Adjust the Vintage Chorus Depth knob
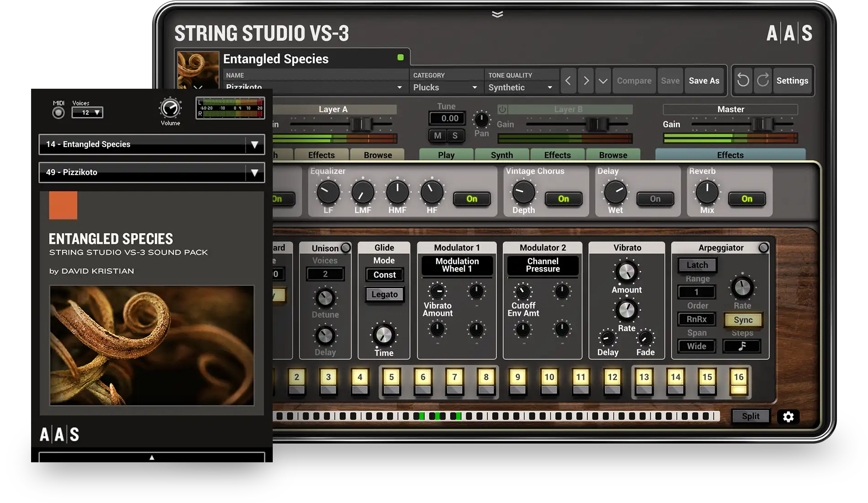Viewport: 868px width, 503px height. point(524,193)
